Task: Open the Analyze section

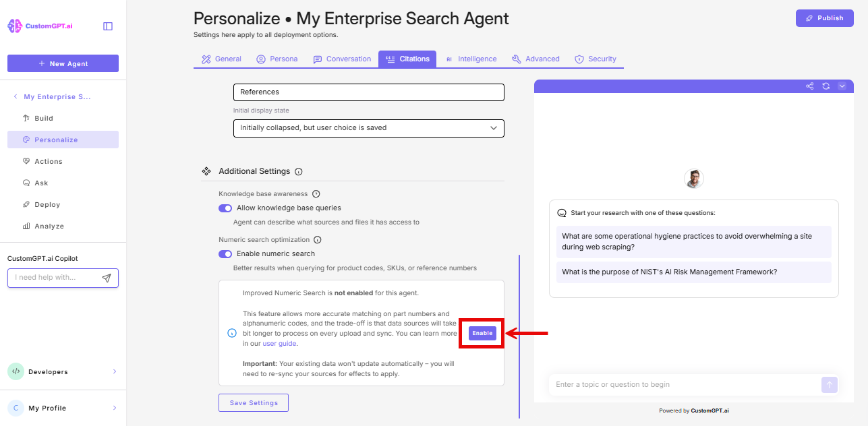Action: pyautogui.click(x=49, y=226)
